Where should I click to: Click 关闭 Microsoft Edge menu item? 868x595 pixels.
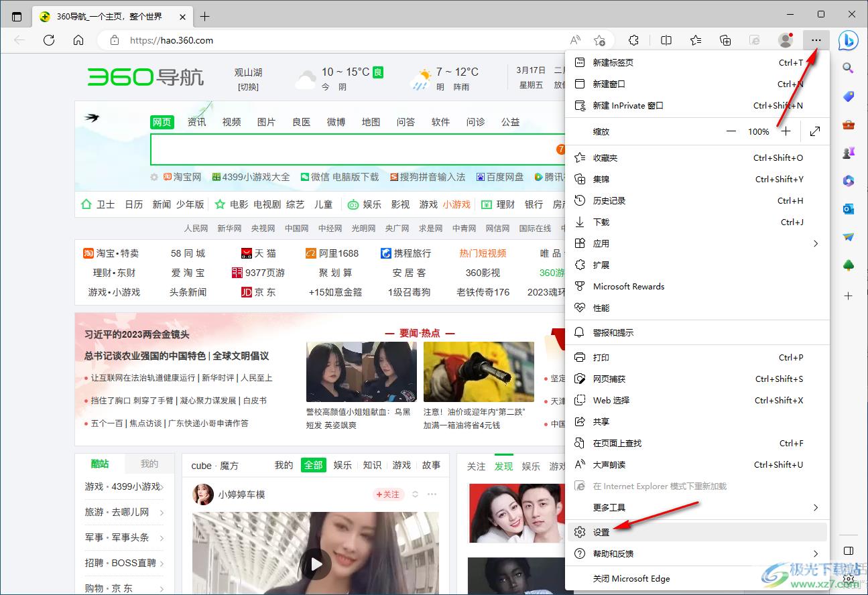(697, 578)
